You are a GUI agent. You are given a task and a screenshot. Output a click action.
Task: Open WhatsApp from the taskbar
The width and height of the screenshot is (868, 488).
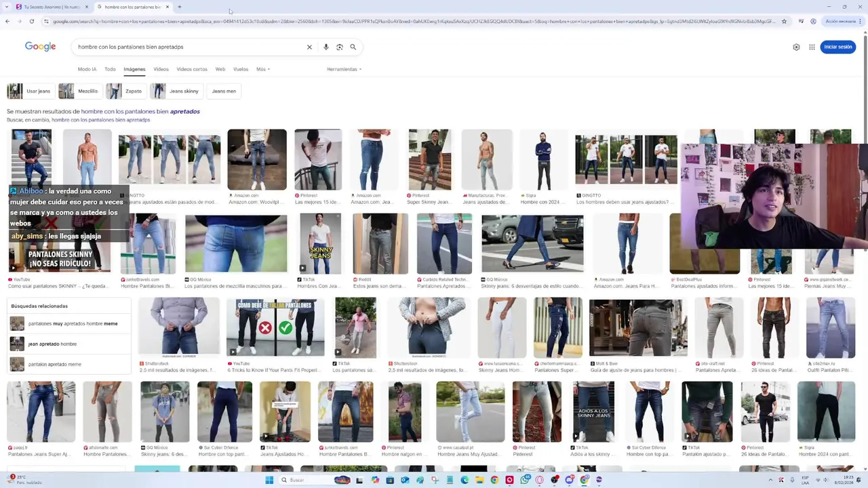(525, 480)
